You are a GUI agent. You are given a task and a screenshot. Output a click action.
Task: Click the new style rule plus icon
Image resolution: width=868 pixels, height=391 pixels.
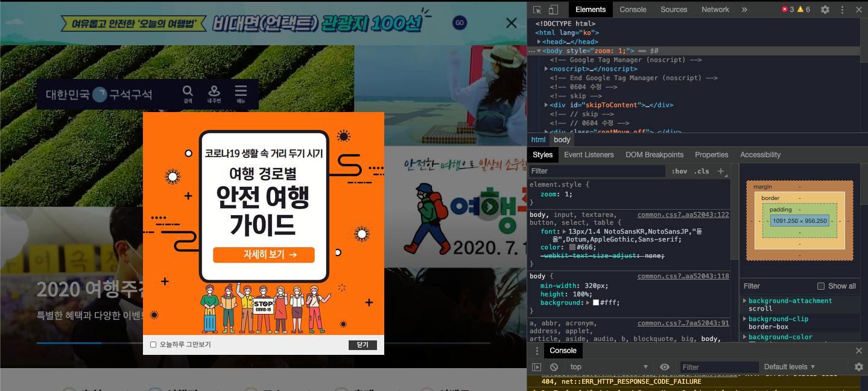point(720,171)
